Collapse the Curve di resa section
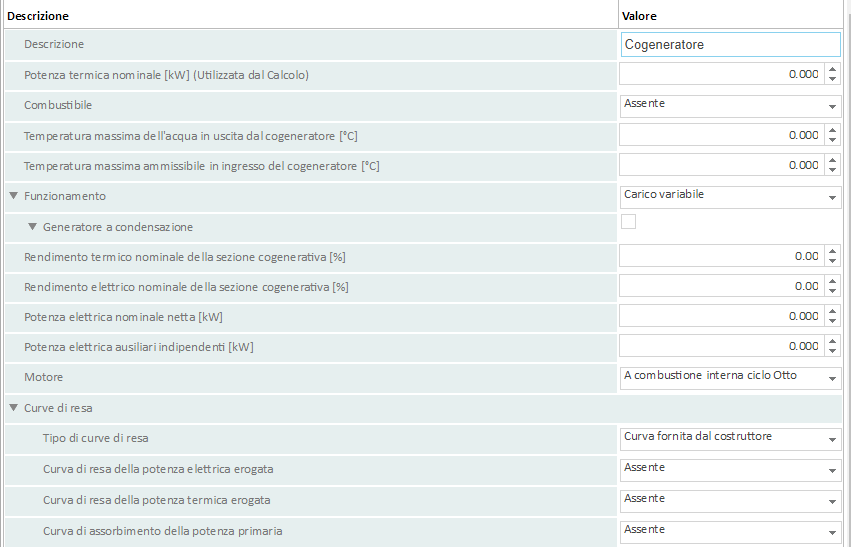 (x=14, y=408)
